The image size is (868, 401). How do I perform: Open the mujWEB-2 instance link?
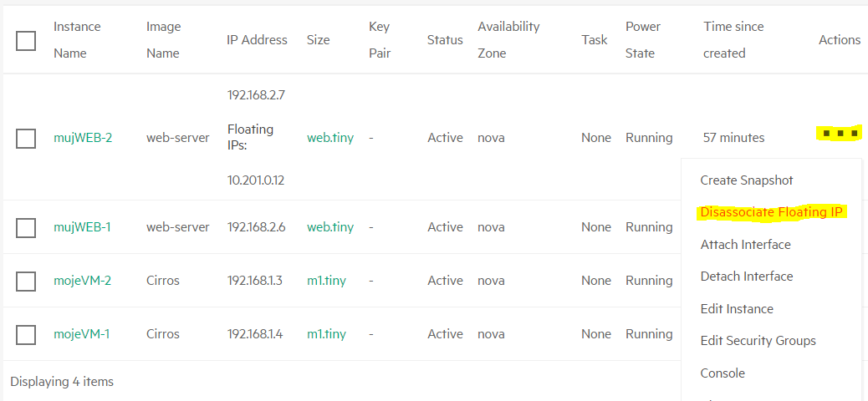pyautogui.click(x=83, y=138)
